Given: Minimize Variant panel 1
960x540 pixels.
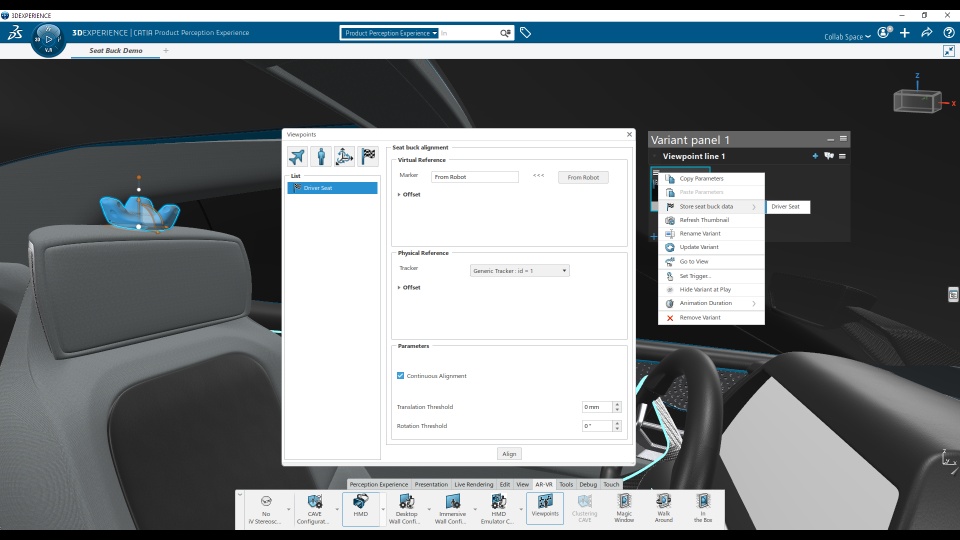Looking at the screenshot, I should click(830, 140).
